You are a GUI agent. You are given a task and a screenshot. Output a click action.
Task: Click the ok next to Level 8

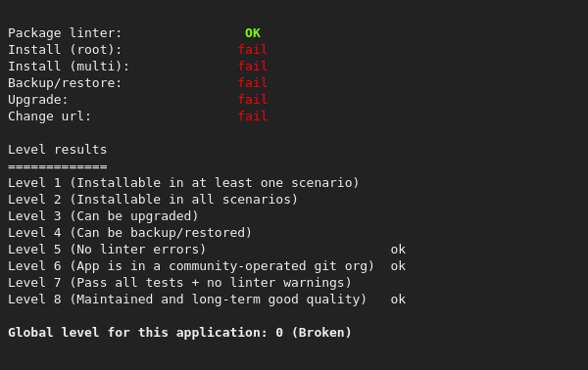pyautogui.click(x=398, y=300)
